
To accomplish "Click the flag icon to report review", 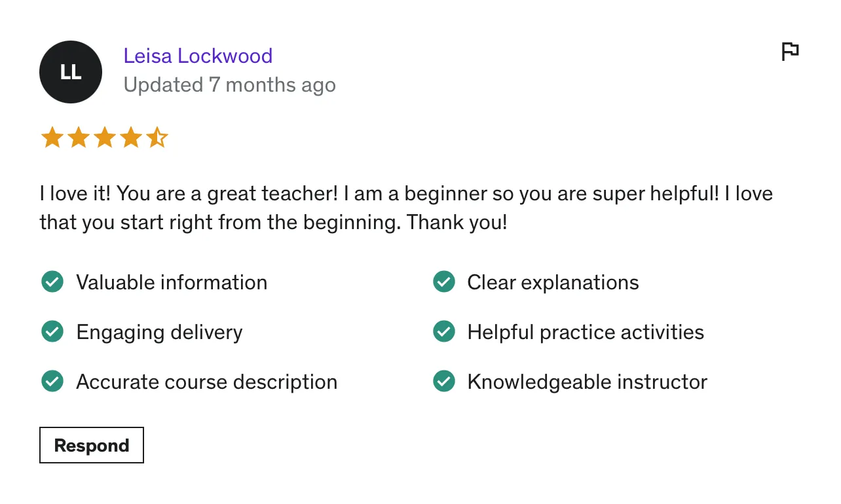I will pyautogui.click(x=790, y=51).
